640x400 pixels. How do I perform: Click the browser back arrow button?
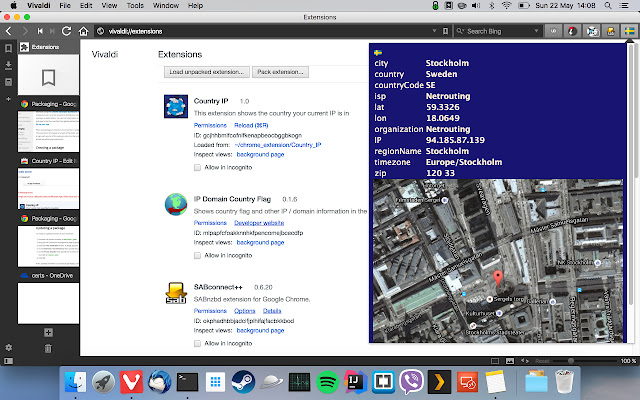coord(10,31)
